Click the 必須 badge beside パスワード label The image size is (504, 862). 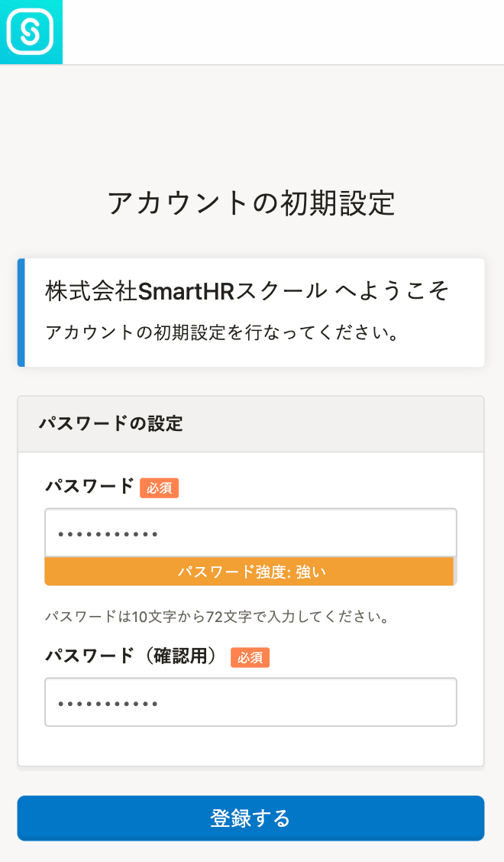[x=159, y=488]
